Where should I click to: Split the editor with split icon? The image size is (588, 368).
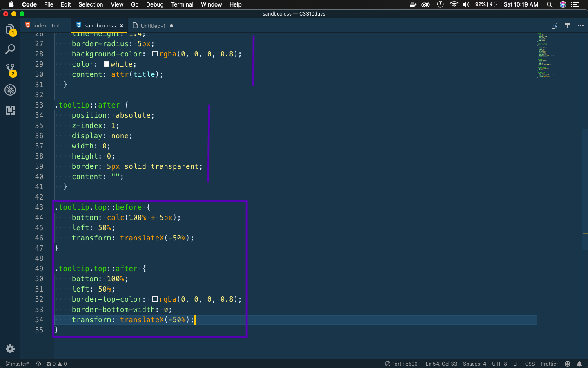(x=568, y=26)
